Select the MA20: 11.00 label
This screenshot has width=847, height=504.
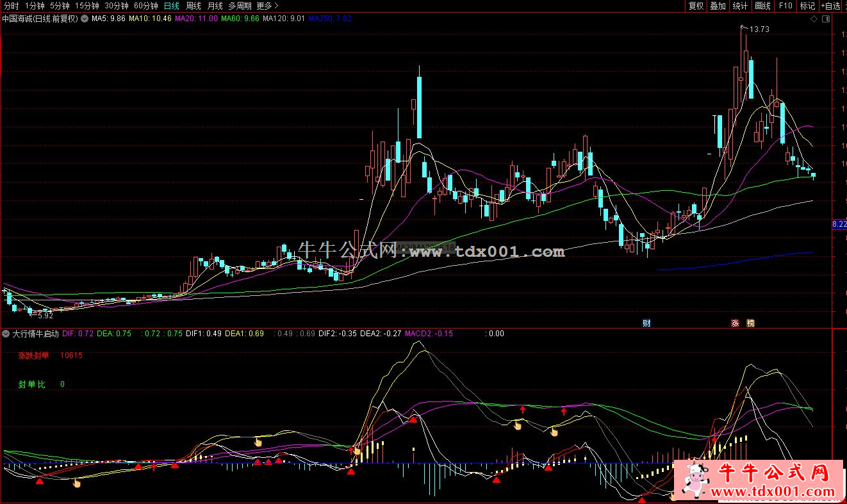[196, 19]
